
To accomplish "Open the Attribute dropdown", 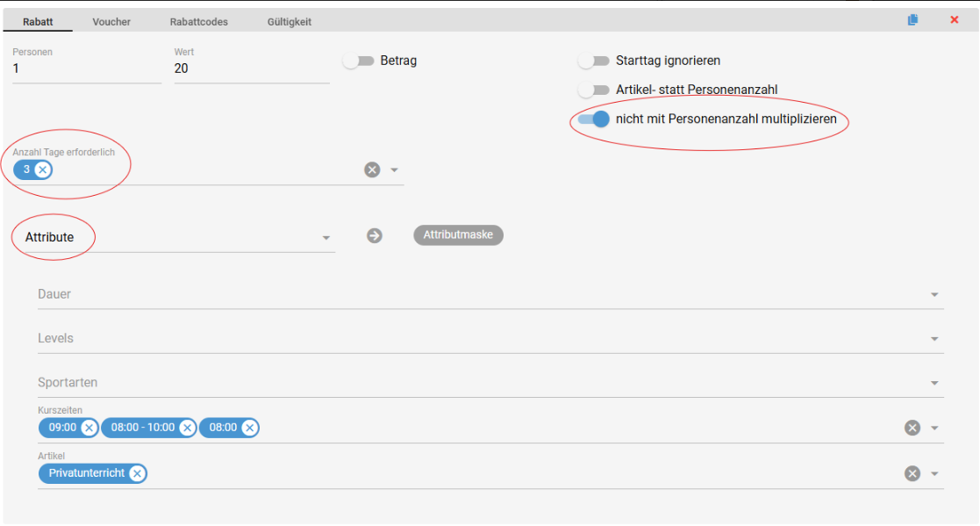I will [x=325, y=238].
